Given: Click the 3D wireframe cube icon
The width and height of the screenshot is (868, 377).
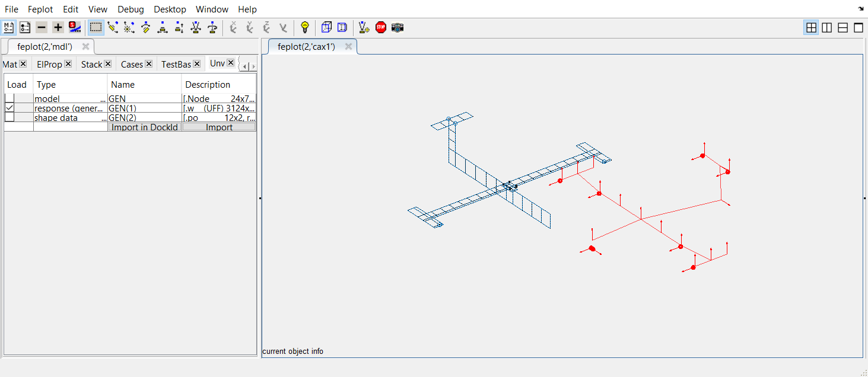Looking at the screenshot, I should (326, 27).
